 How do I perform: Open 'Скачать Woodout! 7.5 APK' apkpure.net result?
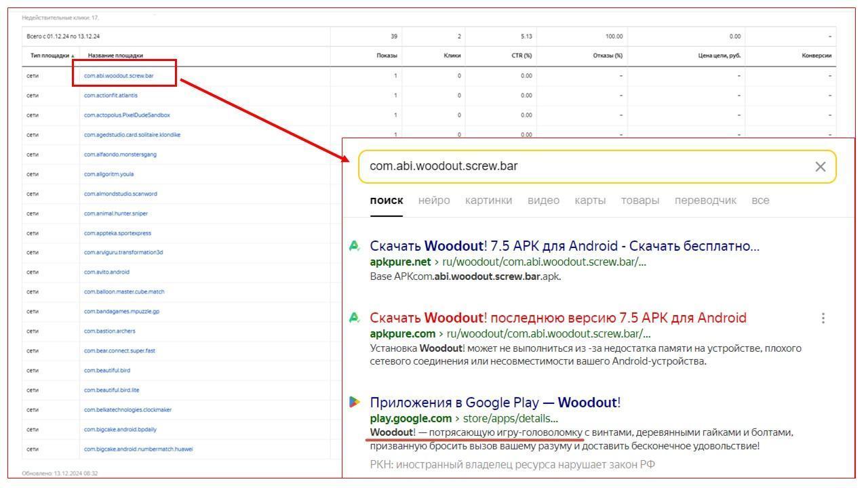[564, 246]
